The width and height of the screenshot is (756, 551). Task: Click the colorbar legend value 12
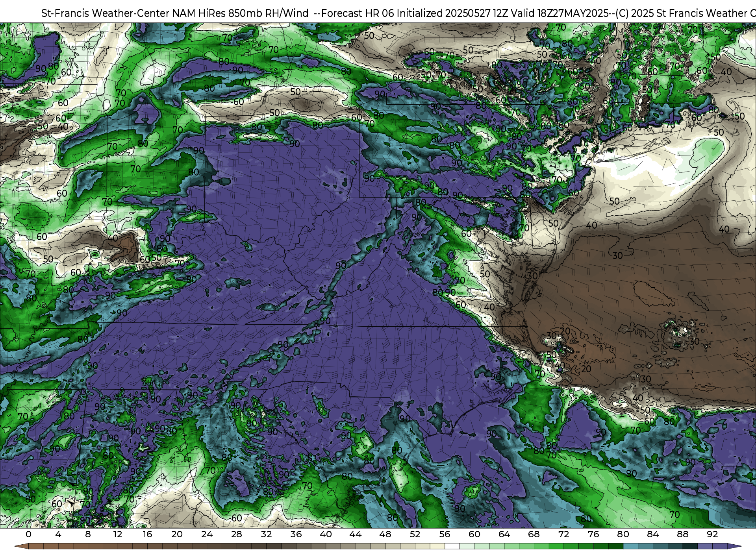[x=118, y=534]
